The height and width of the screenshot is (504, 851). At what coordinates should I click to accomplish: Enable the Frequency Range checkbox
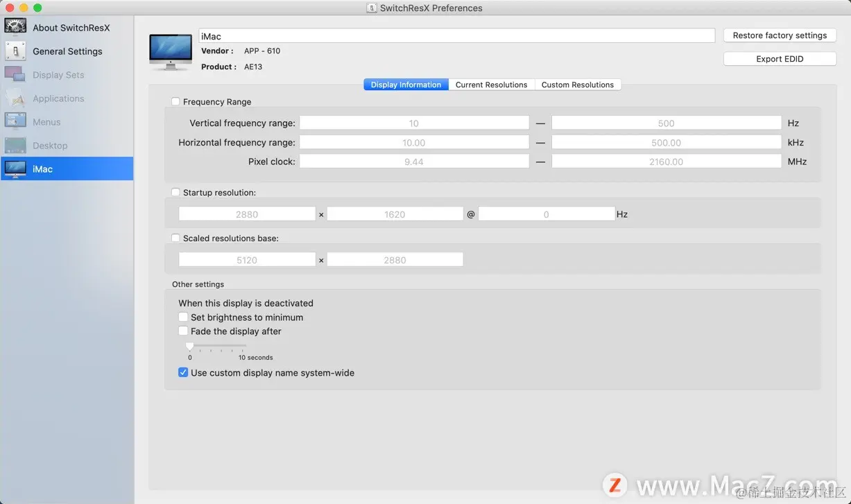coord(175,102)
